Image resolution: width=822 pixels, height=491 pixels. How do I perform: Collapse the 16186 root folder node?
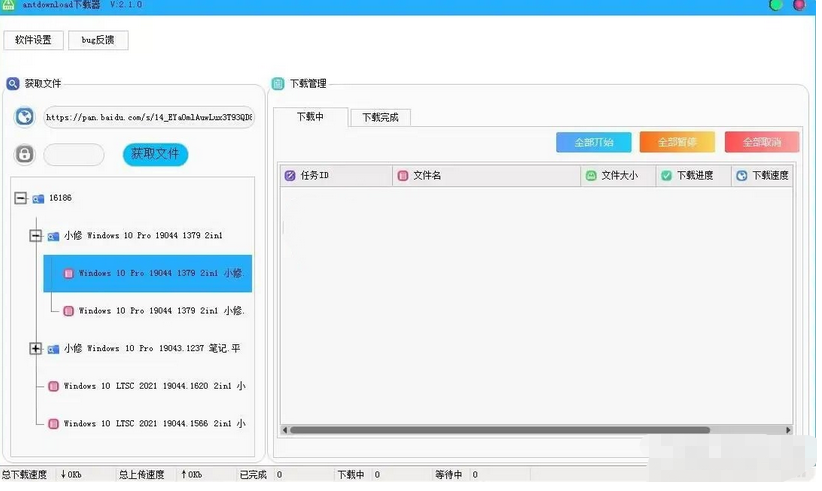tap(21, 198)
